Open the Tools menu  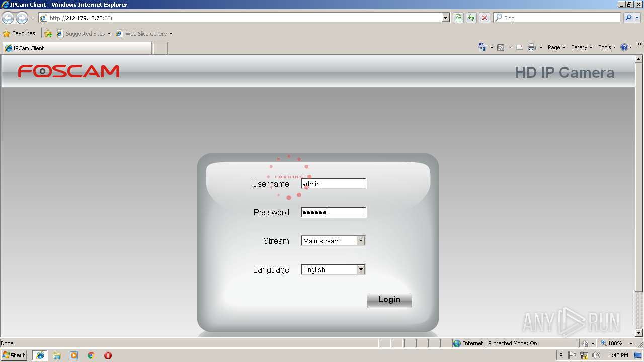[x=607, y=47]
